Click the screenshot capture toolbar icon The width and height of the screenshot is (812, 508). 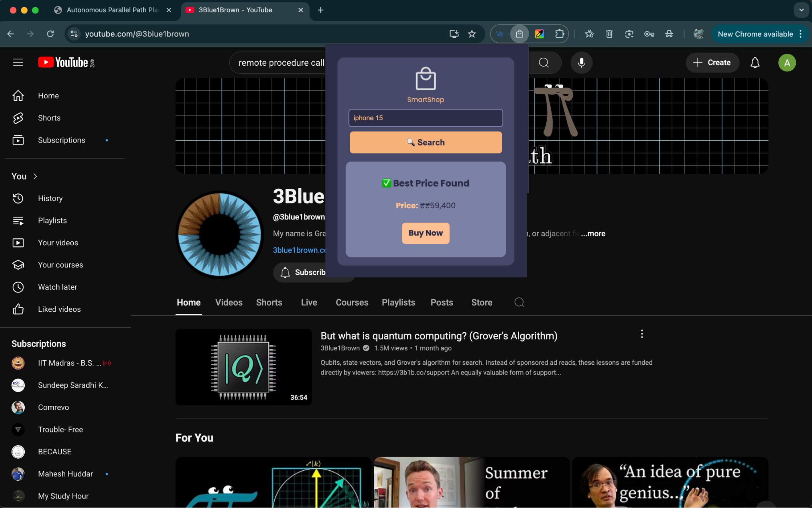629,34
